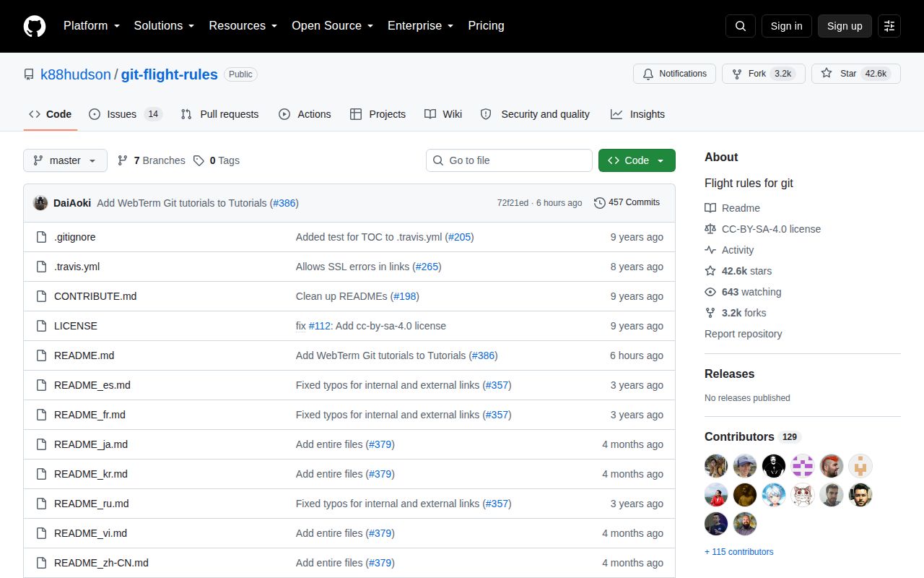
Task: Open the README_es.md file
Action: 92,385
